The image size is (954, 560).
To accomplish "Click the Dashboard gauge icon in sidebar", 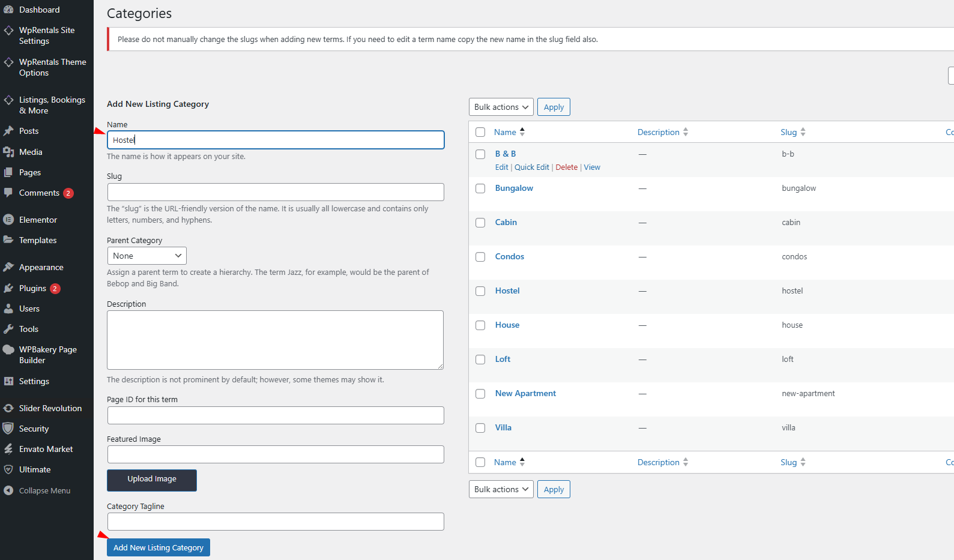I will click(8, 10).
